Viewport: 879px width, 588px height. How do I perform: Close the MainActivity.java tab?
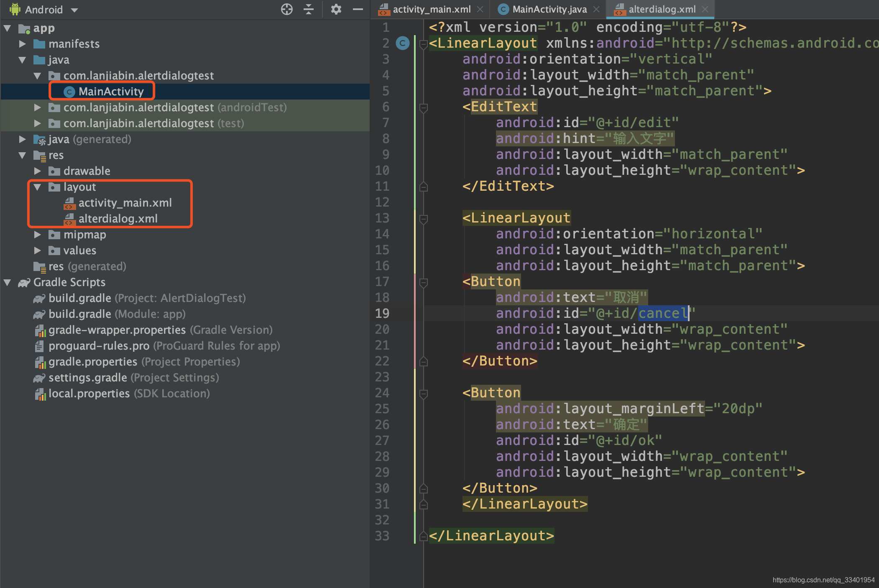click(x=596, y=9)
